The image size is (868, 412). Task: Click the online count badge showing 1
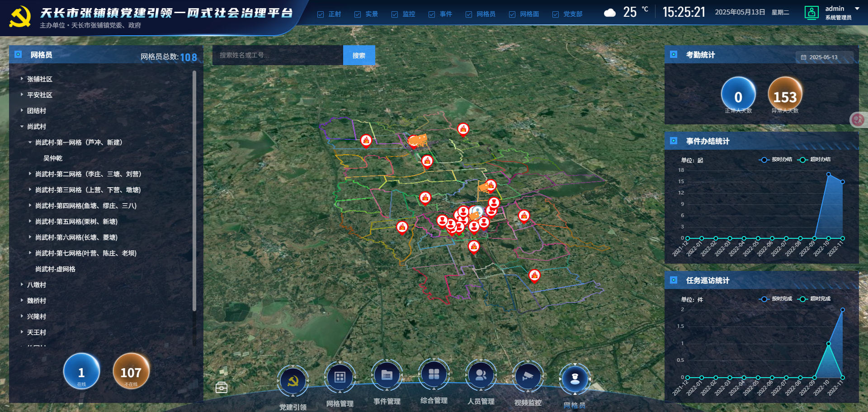tap(81, 371)
